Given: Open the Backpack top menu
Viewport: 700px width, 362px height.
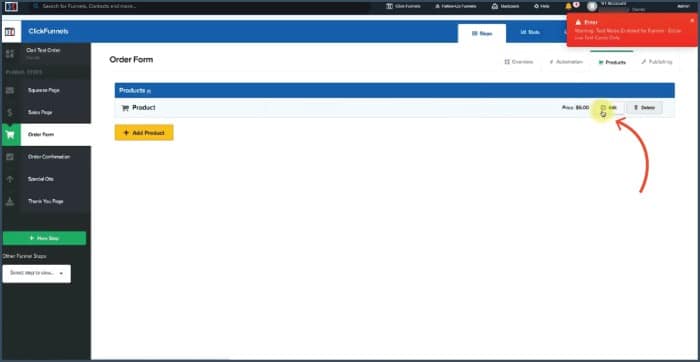Looking at the screenshot, I should [x=505, y=6].
